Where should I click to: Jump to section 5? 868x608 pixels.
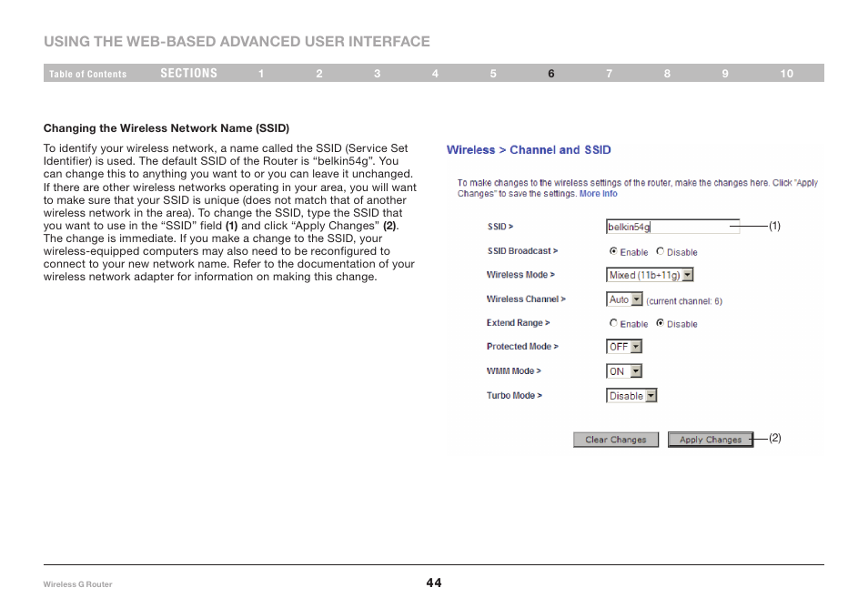[493, 74]
